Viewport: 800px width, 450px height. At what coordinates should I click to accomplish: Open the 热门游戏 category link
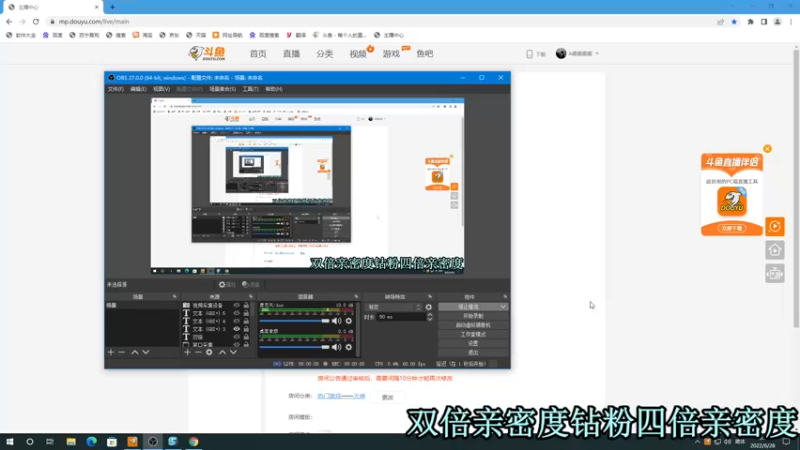click(341, 396)
